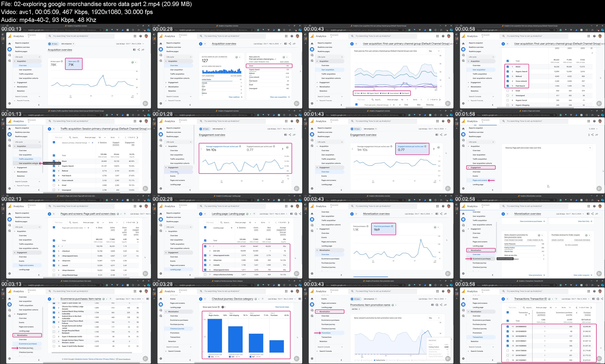Expand Engagement in the 00:00:13 sidebar

tap(15, 82)
